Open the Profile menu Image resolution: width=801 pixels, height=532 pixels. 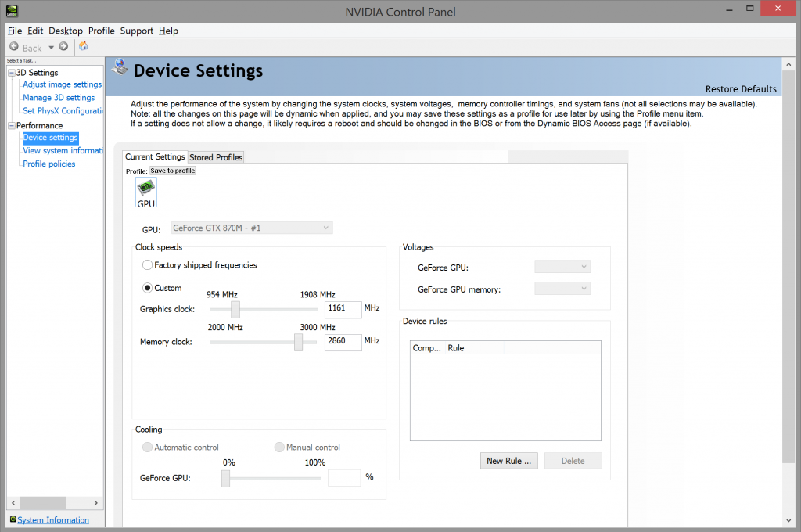pyautogui.click(x=101, y=31)
